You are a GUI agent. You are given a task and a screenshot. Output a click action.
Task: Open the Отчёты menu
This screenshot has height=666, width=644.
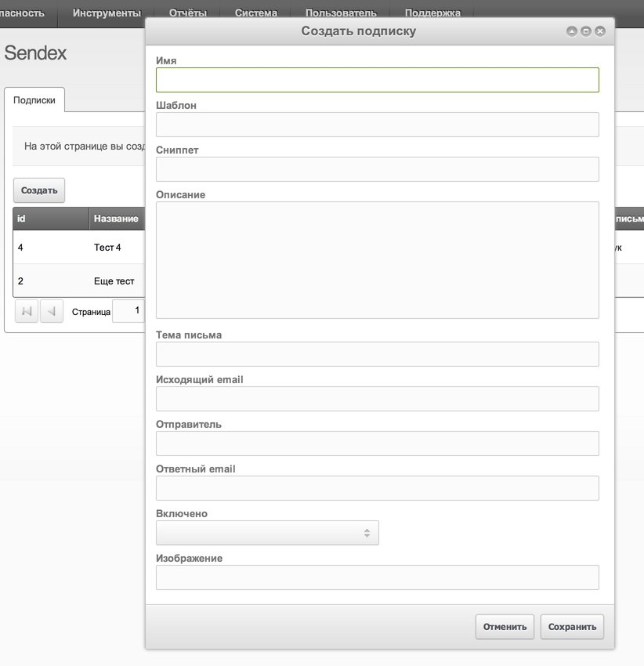click(x=187, y=13)
